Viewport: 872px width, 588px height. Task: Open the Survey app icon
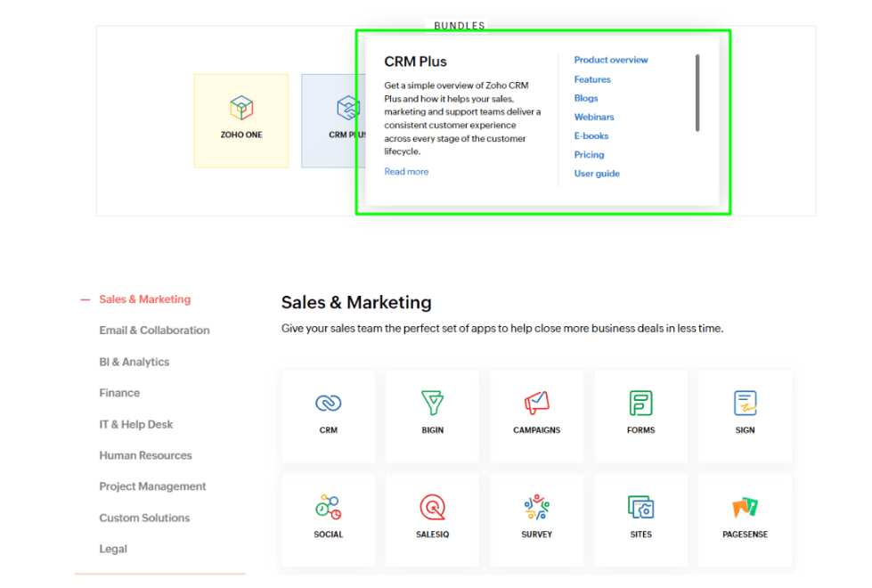coord(537,507)
